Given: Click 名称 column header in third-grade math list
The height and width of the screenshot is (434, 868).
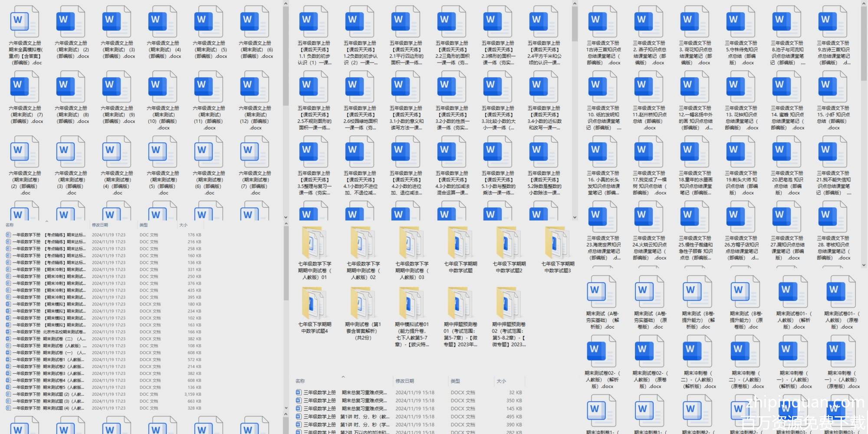Looking at the screenshot, I should 300,381.
